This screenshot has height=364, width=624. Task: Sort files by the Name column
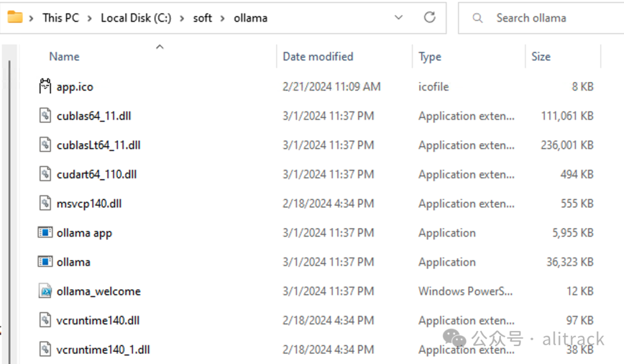pos(64,57)
